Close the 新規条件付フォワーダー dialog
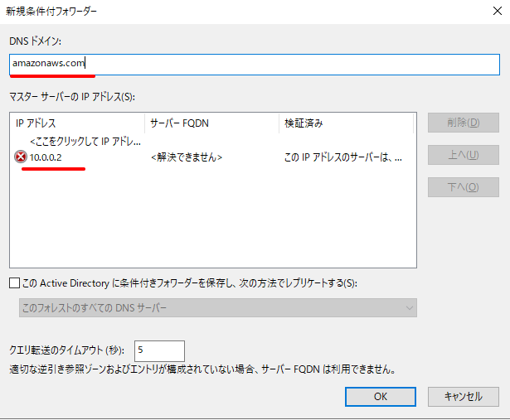 497,11
